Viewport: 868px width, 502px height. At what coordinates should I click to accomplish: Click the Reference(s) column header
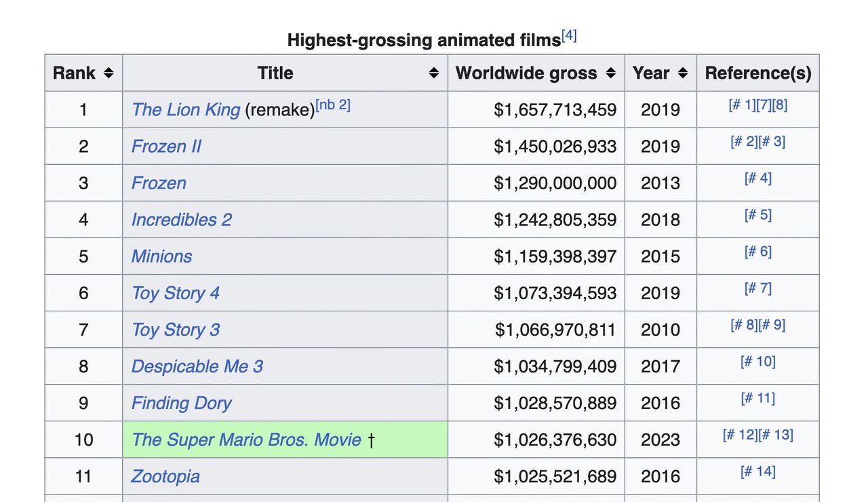757,73
